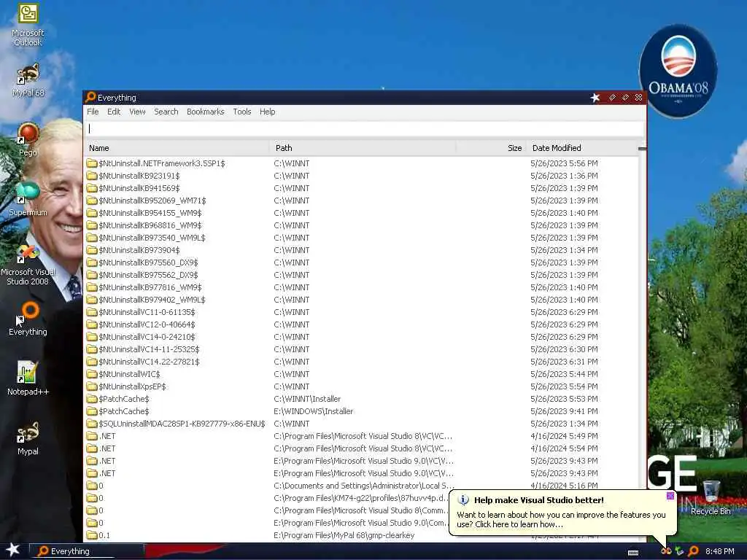This screenshot has width=747, height=560.
Task: Open the Microsoft Outlook desktop icon
Action: tap(28, 25)
